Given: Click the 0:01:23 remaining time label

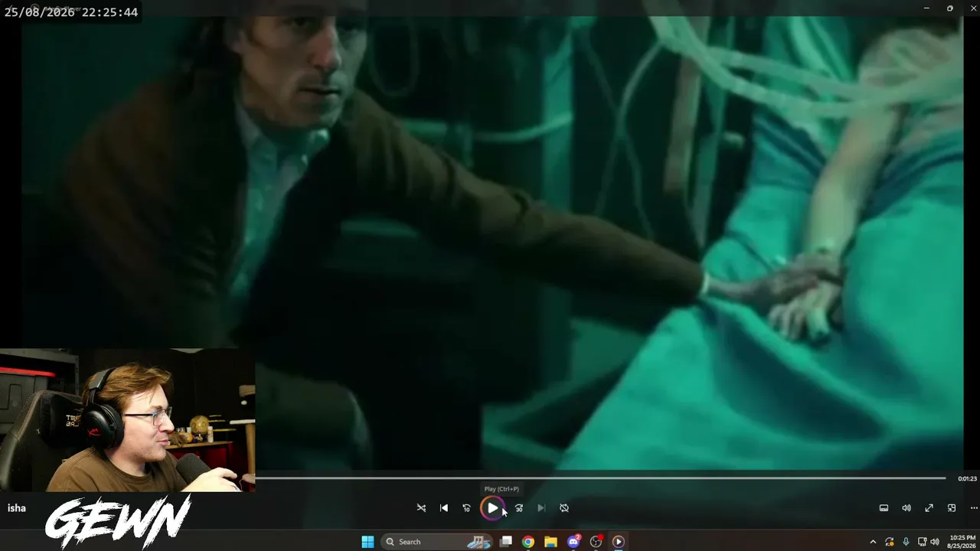Looking at the screenshot, I should coord(967,478).
